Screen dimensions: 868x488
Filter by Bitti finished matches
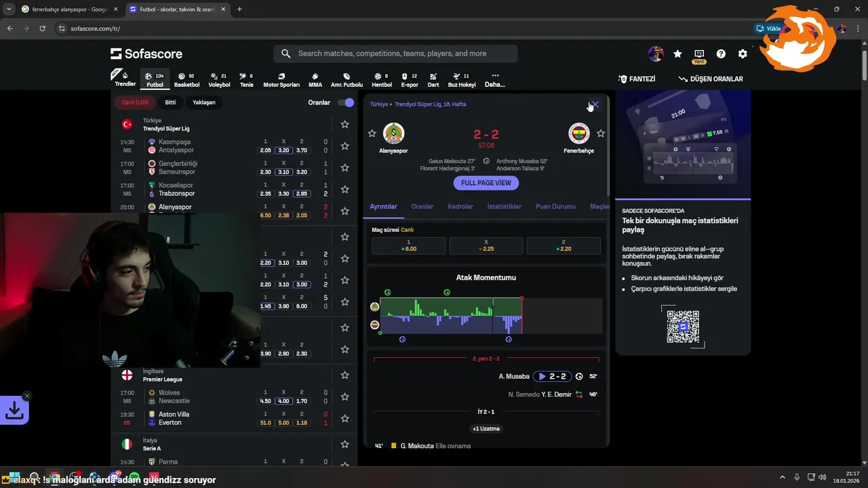click(170, 102)
